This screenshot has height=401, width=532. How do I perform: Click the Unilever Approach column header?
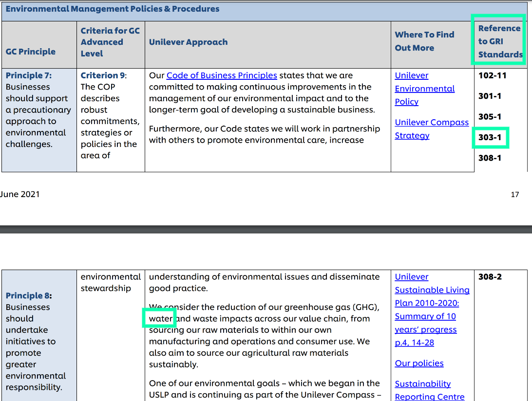point(189,42)
